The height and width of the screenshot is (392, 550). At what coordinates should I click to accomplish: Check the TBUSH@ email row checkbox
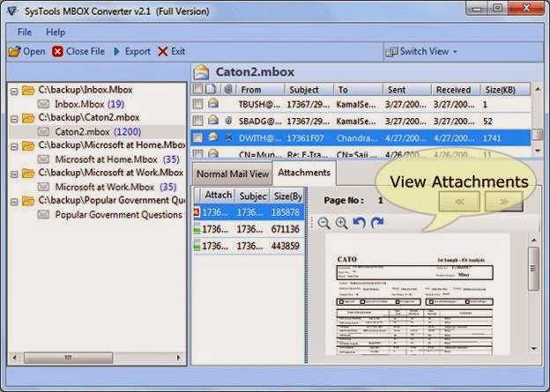tap(197, 104)
